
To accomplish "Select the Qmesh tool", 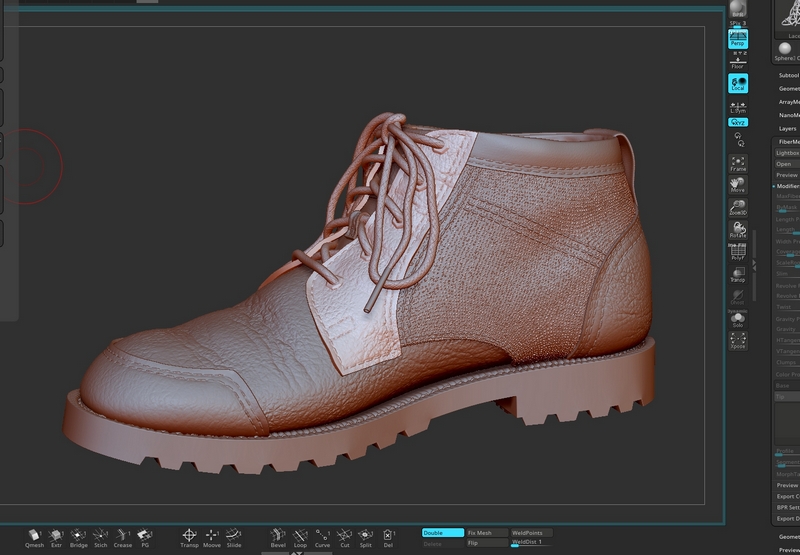I will (34, 537).
